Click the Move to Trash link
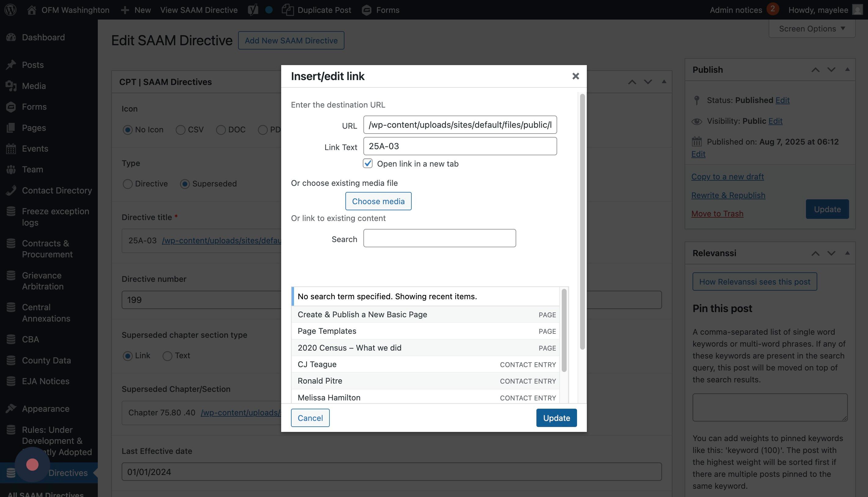 pos(717,214)
